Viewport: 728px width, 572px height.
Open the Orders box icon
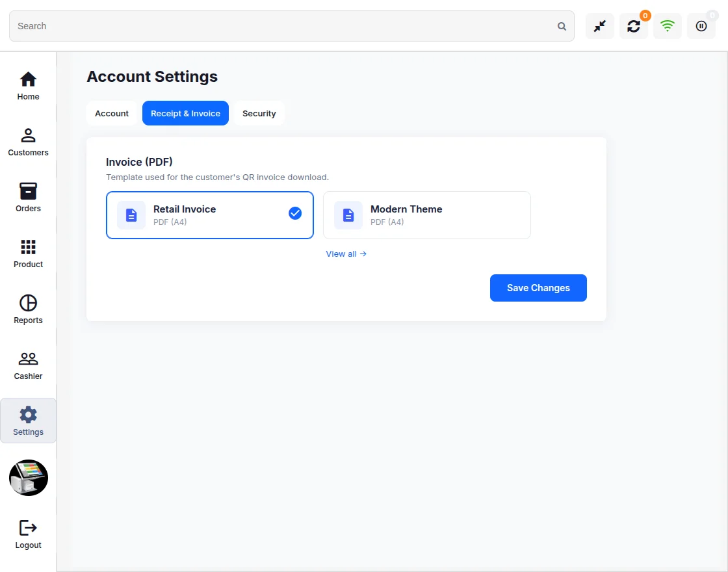28,191
